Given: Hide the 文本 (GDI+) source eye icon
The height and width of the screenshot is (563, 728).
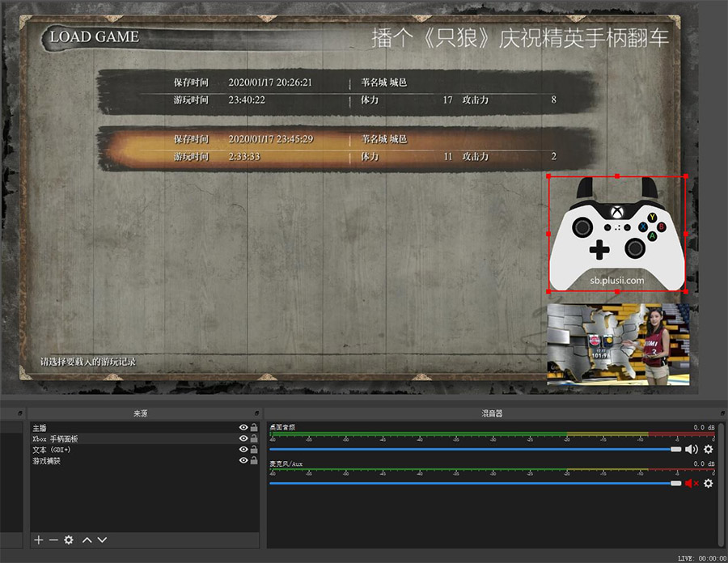Looking at the screenshot, I should point(243,449).
